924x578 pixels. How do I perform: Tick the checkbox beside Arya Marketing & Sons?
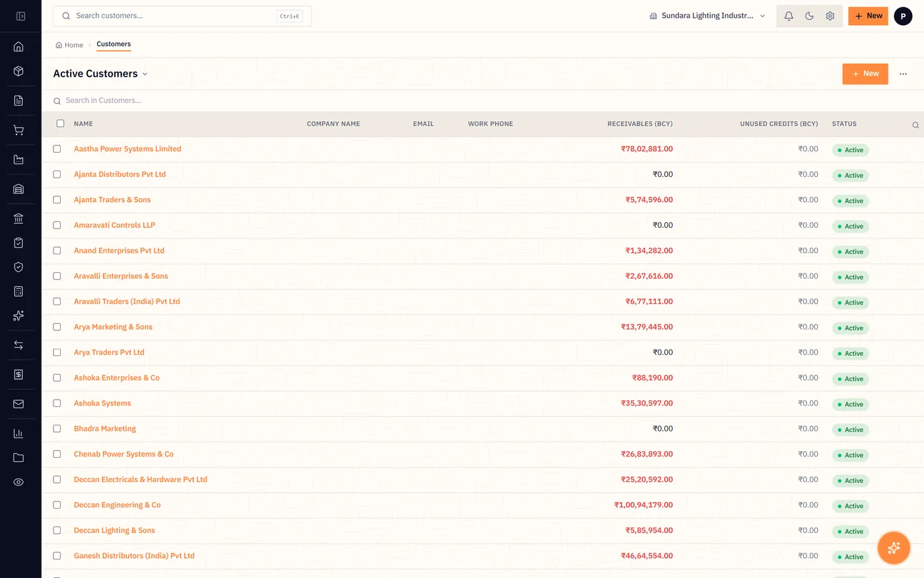pyautogui.click(x=57, y=327)
